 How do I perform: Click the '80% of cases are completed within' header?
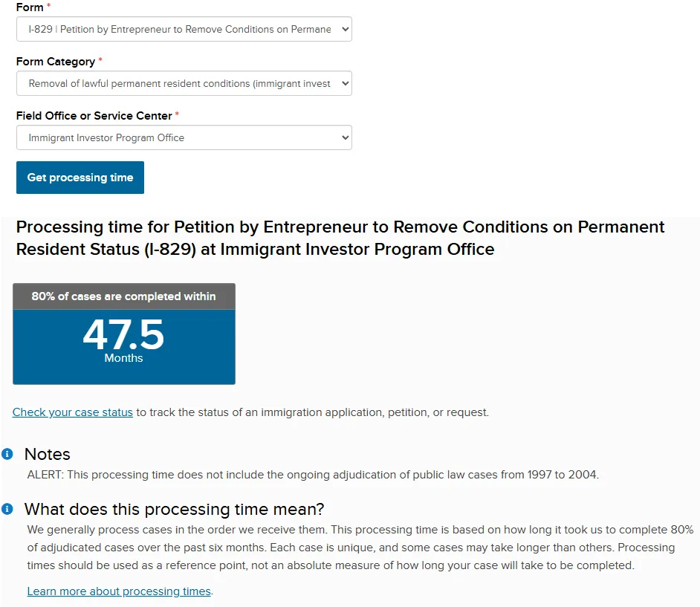coord(123,296)
